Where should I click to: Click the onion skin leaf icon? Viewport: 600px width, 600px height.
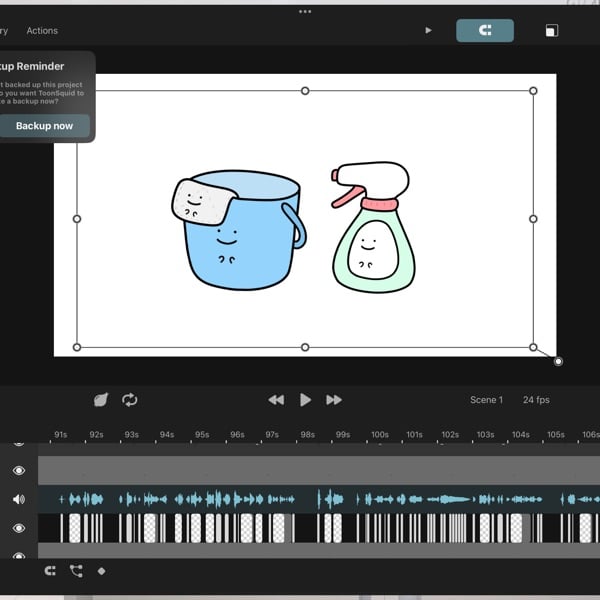click(100, 400)
